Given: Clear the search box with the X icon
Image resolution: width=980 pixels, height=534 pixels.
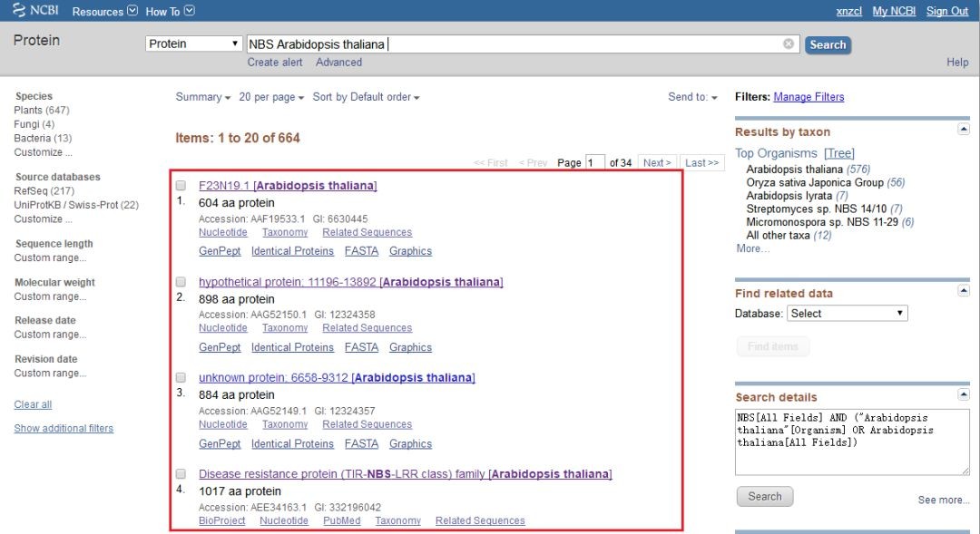Looking at the screenshot, I should point(789,44).
